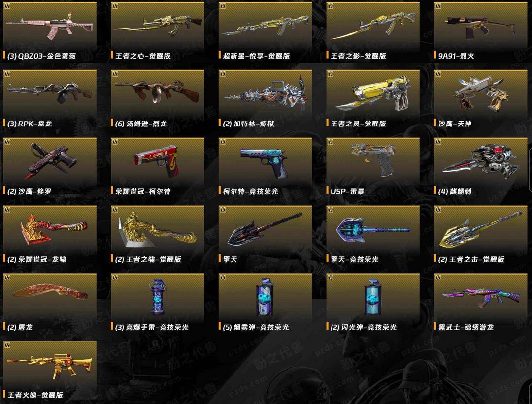Open the 王者火魄-觉醒版 golden rifle card
532x404 pixels.
50,371
